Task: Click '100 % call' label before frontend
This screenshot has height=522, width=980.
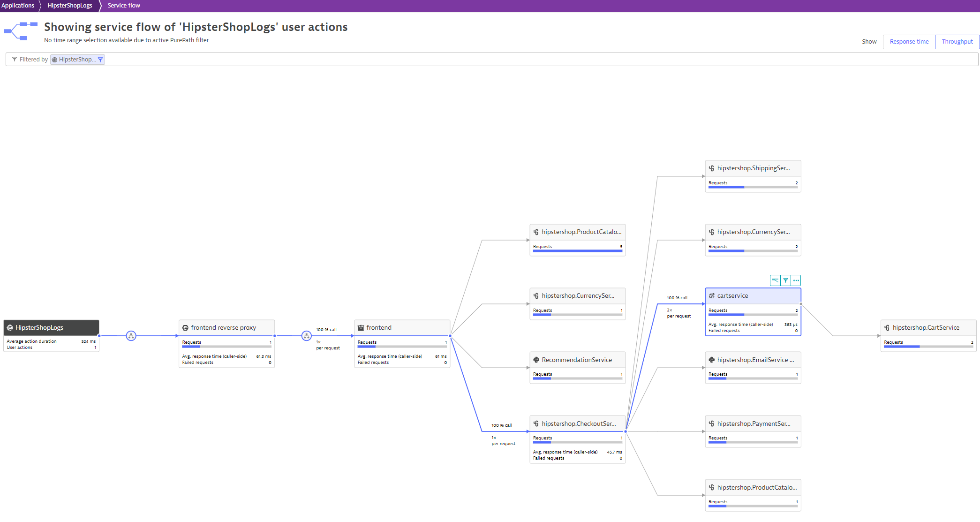Action: tap(326, 330)
